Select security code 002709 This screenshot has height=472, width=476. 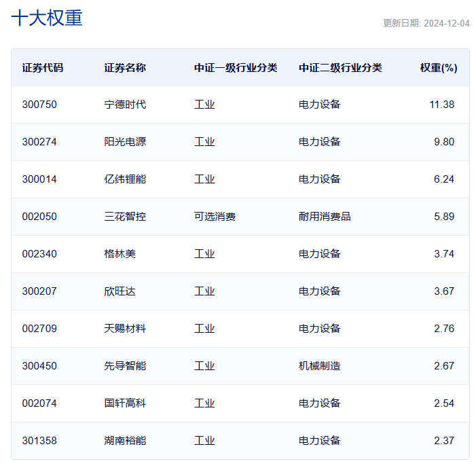point(39,329)
